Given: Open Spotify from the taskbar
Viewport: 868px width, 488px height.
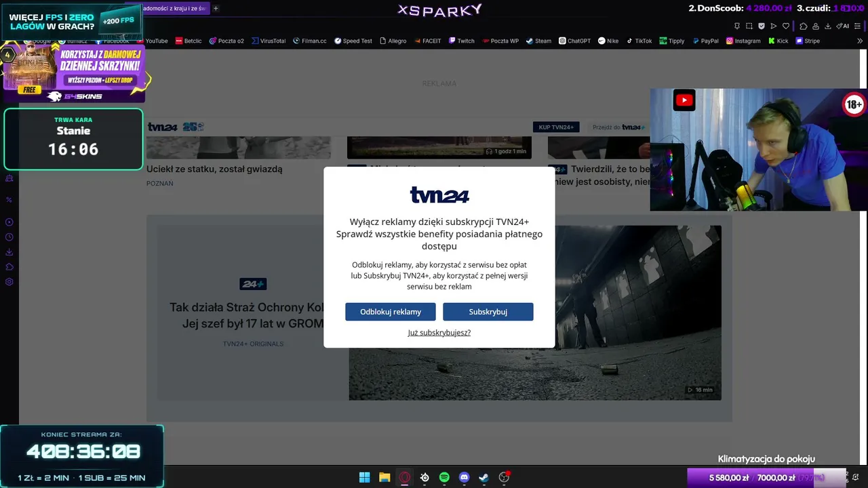Looking at the screenshot, I should pyautogui.click(x=444, y=477).
